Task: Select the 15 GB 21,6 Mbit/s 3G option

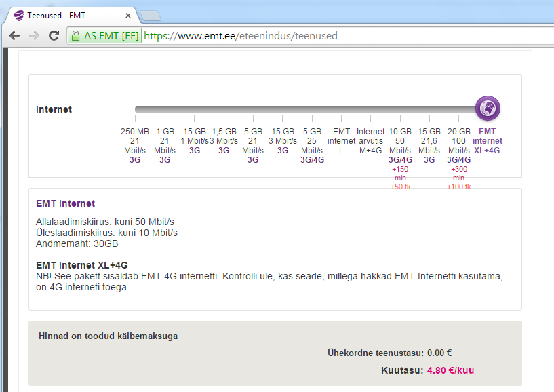Action: tap(429, 145)
